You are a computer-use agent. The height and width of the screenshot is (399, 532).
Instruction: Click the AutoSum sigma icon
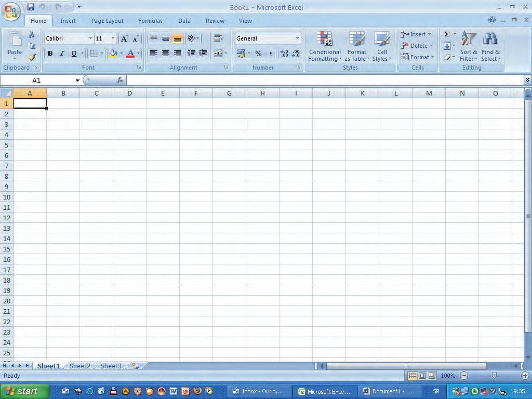click(447, 34)
